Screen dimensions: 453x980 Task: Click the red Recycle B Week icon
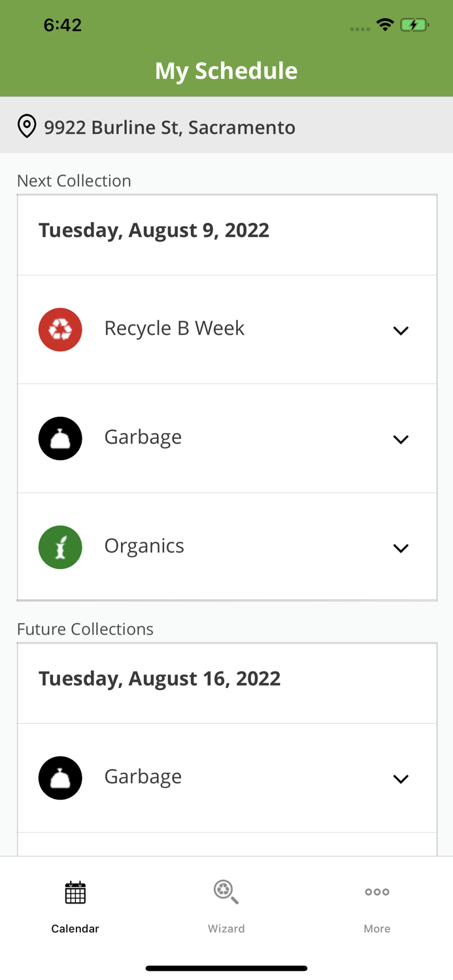[x=60, y=329]
